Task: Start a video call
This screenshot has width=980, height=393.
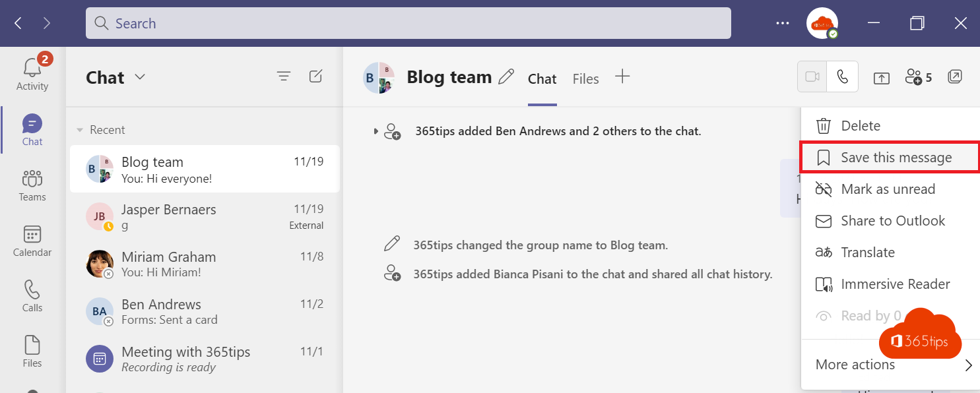Action: coord(812,77)
